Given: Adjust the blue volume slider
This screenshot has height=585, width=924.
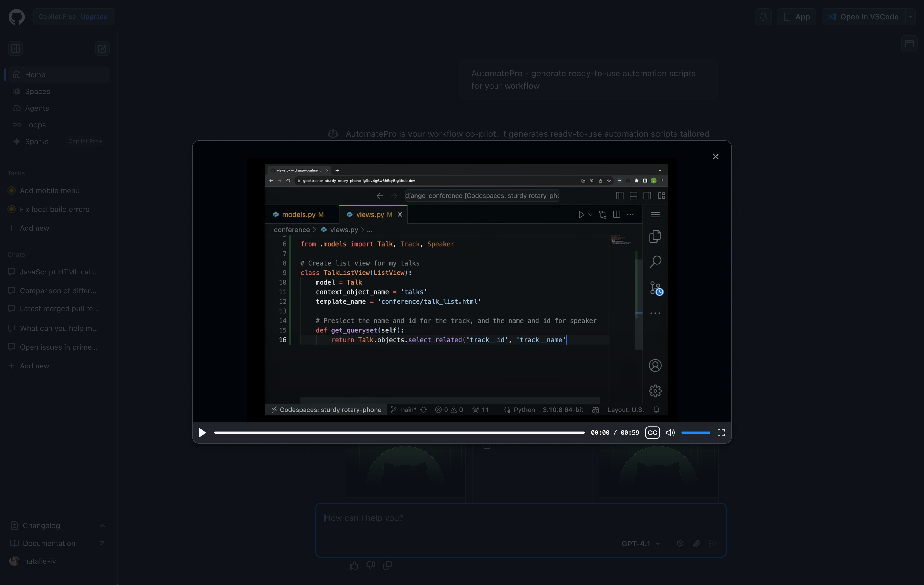Looking at the screenshot, I should click(695, 433).
